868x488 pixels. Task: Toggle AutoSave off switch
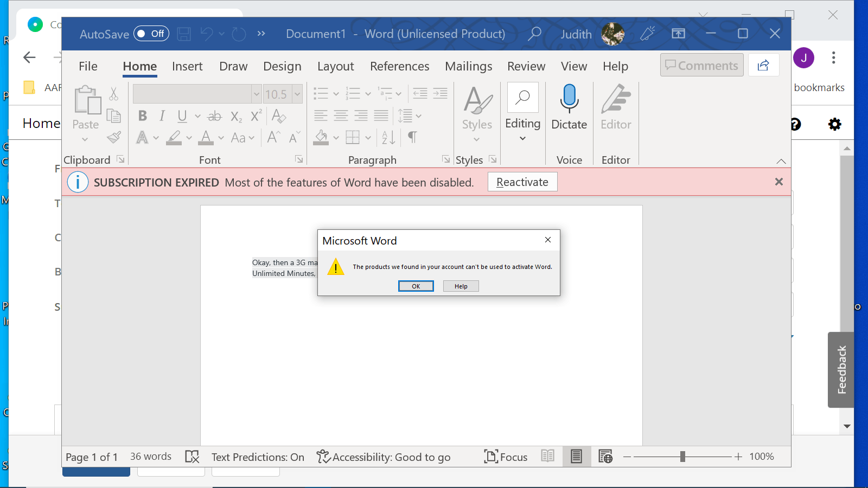[x=151, y=33]
